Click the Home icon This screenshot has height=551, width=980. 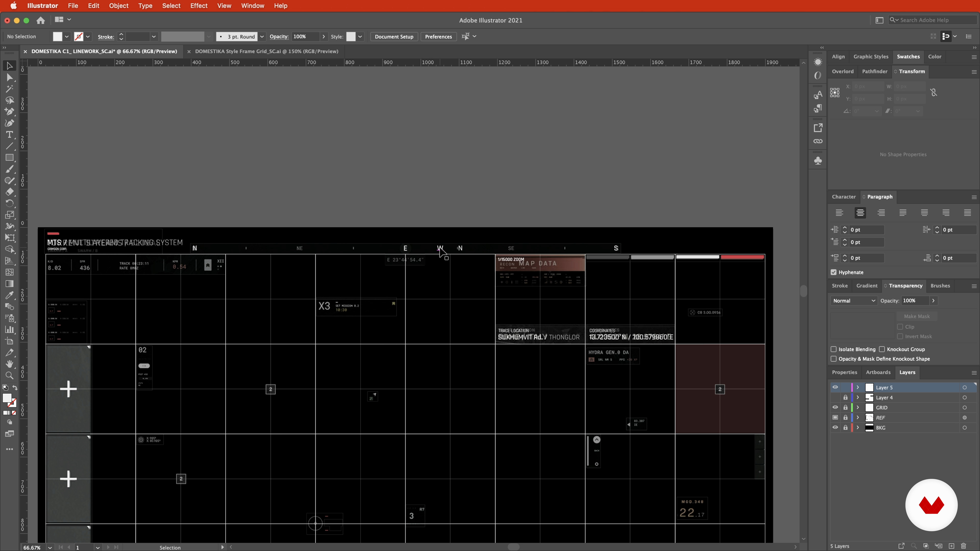pos(41,20)
